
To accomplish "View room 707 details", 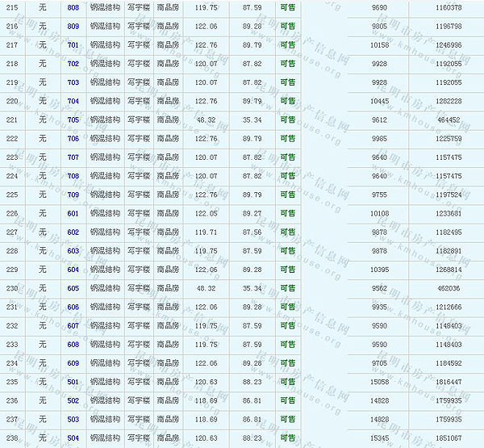I will tap(73, 157).
